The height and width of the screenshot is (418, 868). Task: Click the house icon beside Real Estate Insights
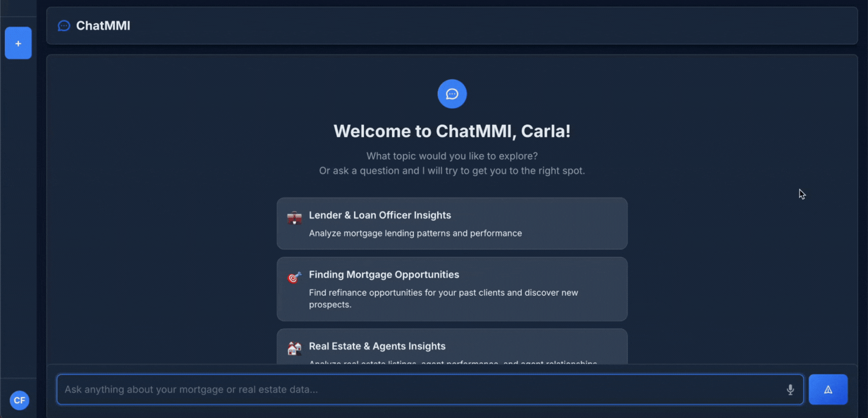(294, 349)
